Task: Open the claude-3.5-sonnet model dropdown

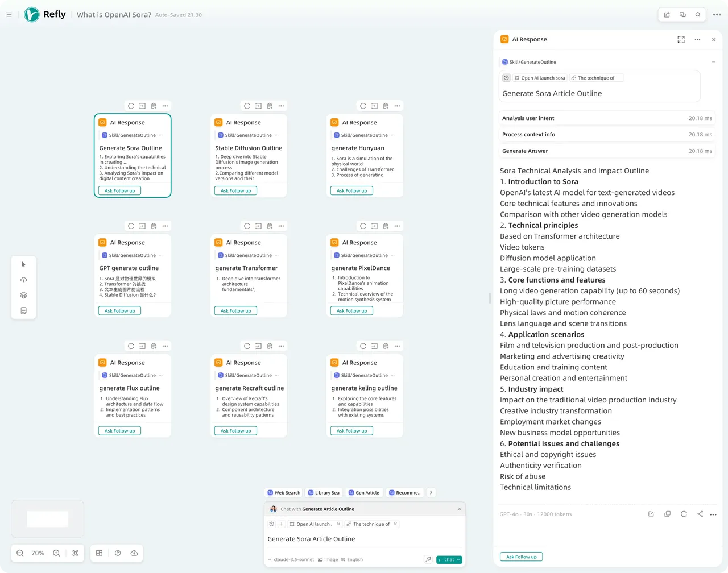Action: point(291,559)
